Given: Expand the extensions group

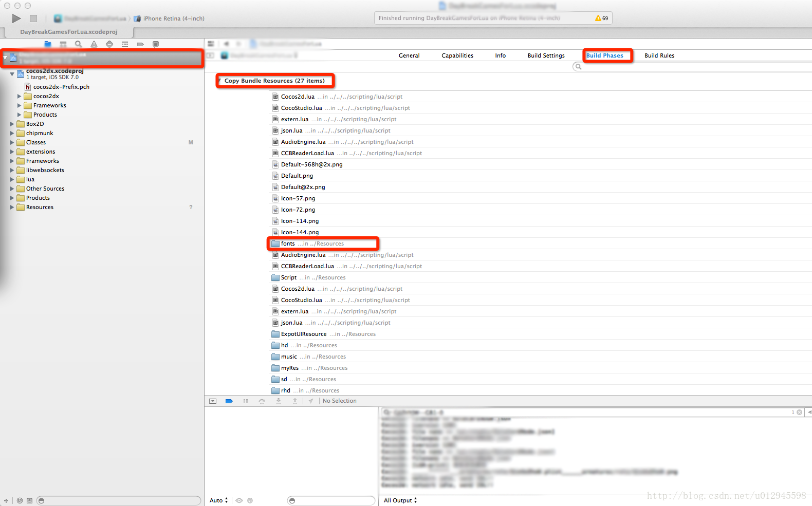Looking at the screenshot, I should point(12,152).
